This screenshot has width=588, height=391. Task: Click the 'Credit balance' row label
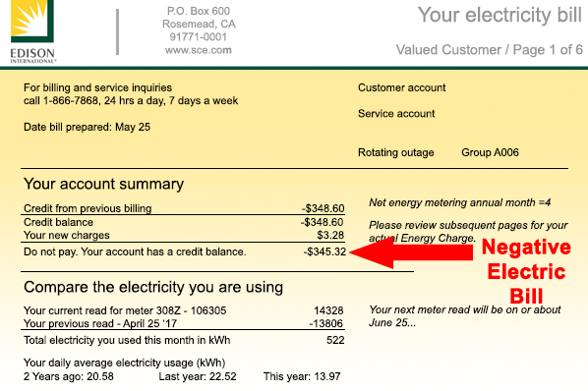tap(58, 222)
